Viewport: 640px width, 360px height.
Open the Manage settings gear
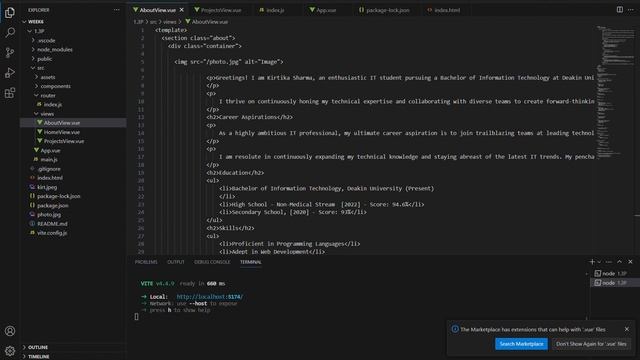10,351
